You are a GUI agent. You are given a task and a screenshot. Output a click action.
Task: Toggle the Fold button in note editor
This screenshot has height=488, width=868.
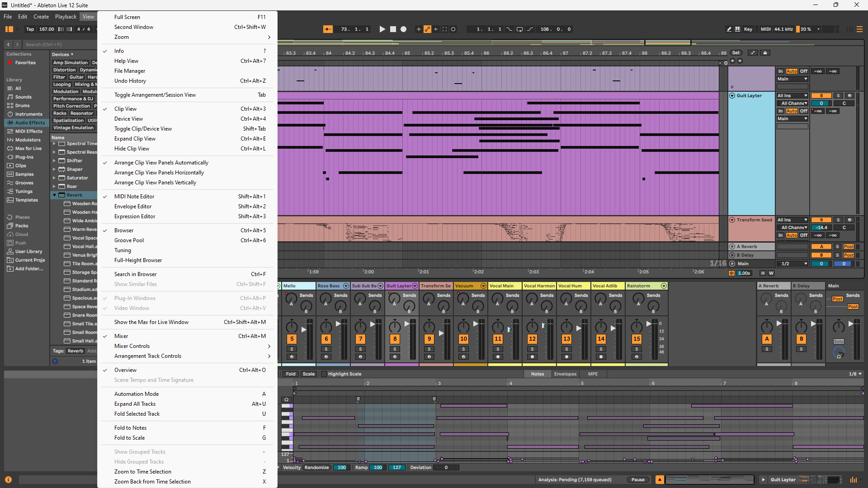[x=290, y=374]
